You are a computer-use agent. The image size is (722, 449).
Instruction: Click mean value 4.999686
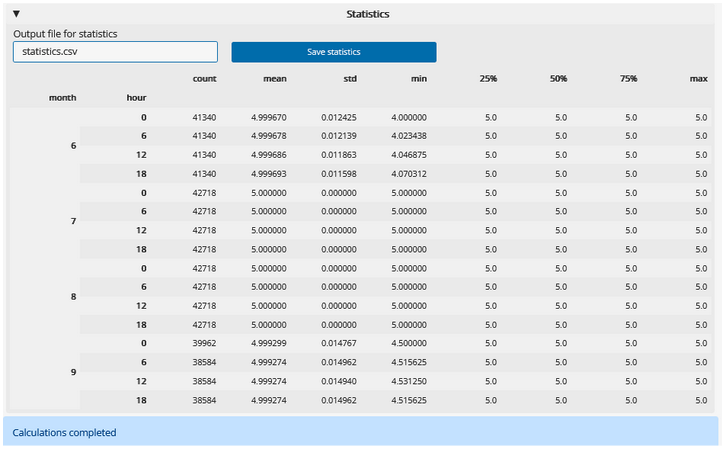269,155
